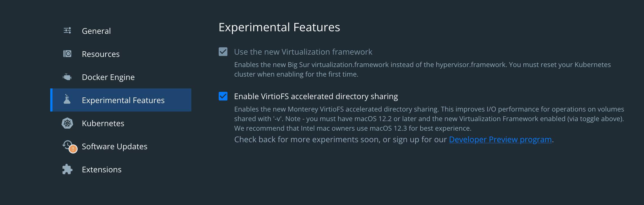
Task: Select the Extensions puzzle piece icon
Action: [x=67, y=169]
